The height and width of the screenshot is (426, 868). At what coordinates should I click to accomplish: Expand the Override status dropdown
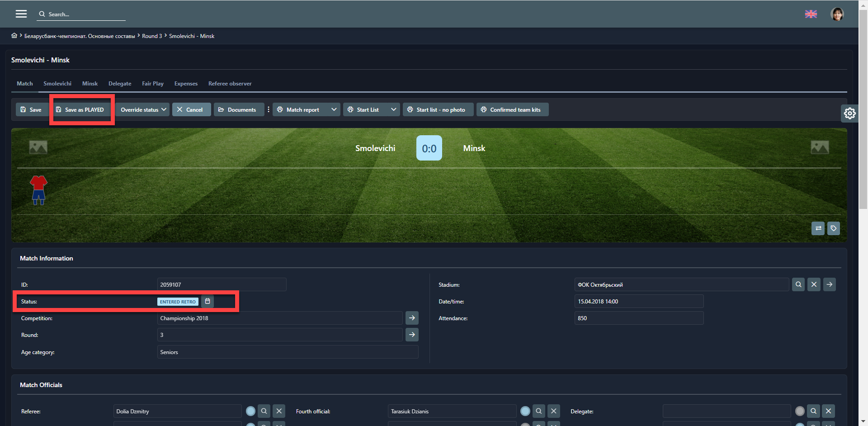pyautogui.click(x=143, y=109)
